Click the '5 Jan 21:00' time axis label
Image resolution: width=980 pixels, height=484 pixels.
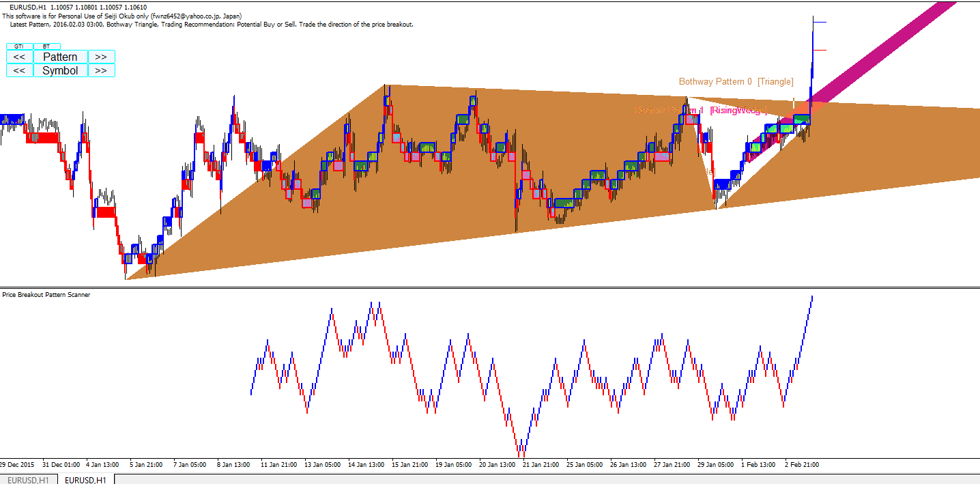pyautogui.click(x=146, y=465)
